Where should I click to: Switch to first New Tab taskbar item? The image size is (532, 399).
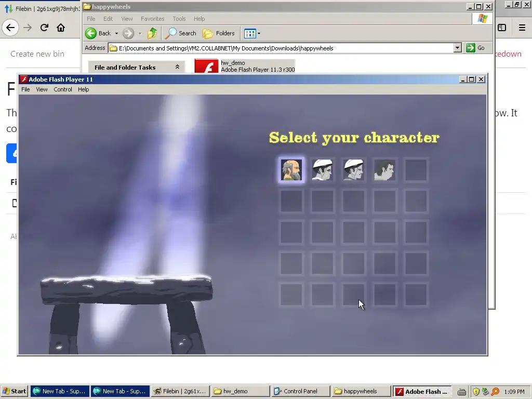point(60,391)
